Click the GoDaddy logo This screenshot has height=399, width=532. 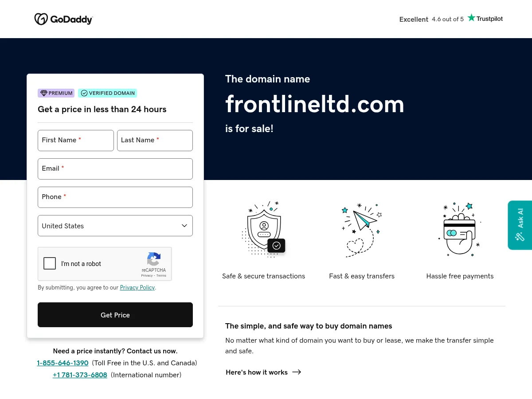[x=63, y=19]
